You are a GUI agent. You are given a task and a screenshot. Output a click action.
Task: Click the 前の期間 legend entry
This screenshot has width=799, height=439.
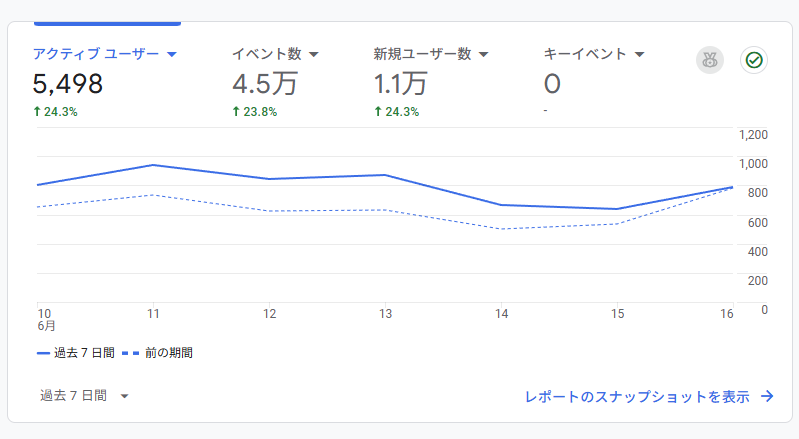click(168, 353)
